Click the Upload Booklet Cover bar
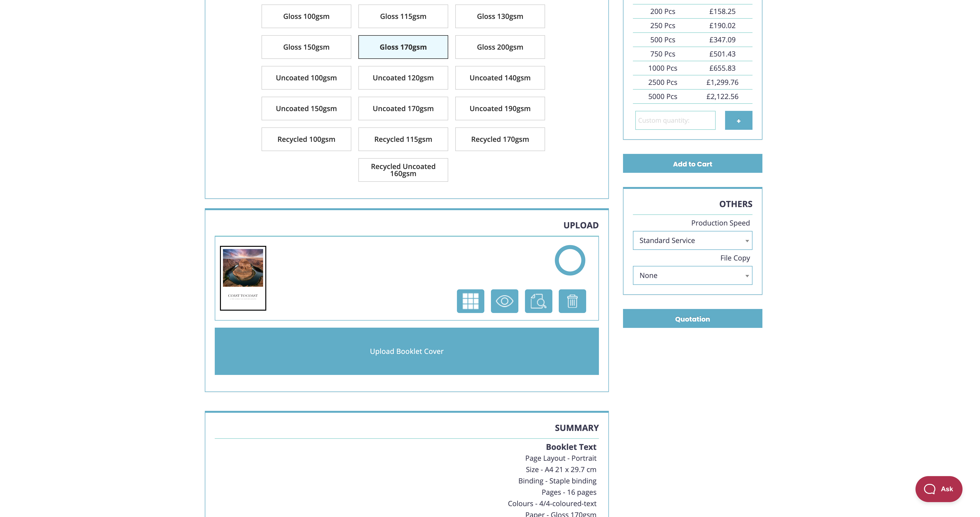980x517 pixels. [x=406, y=351]
